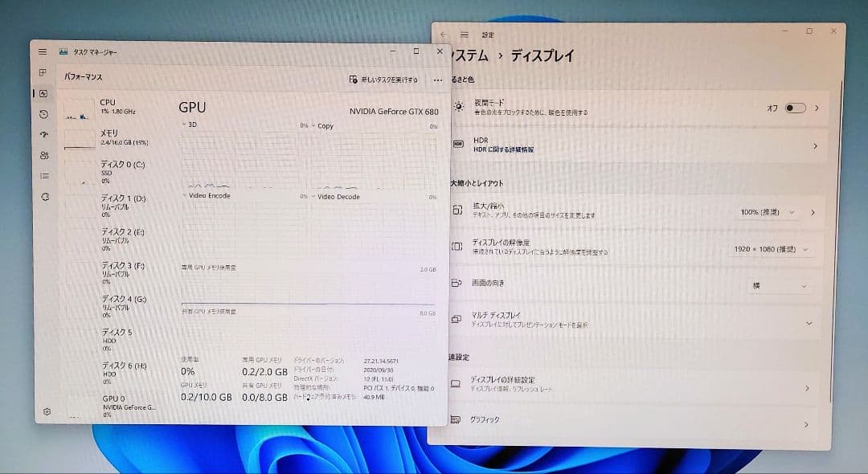Open the Services view in Task Manager
The height and width of the screenshot is (474, 868).
[45, 194]
